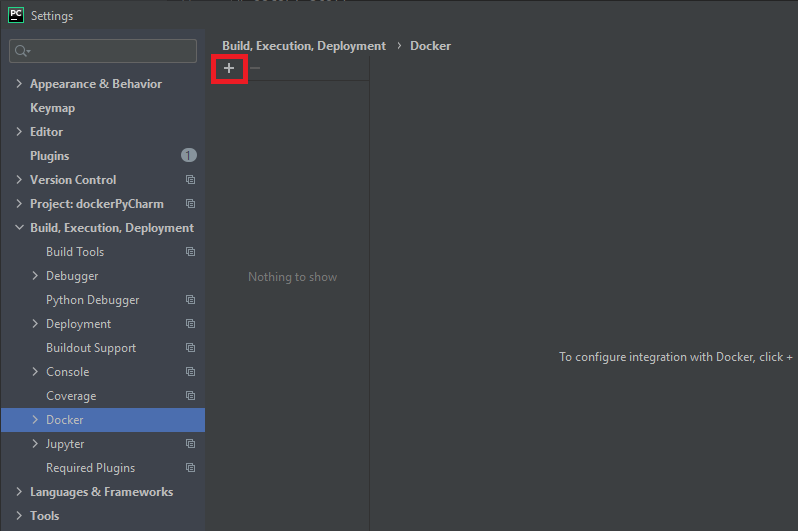The width and height of the screenshot is (798, 531).
Task: Click the minus remove icon in Docker toolbar
Action: 255,68
